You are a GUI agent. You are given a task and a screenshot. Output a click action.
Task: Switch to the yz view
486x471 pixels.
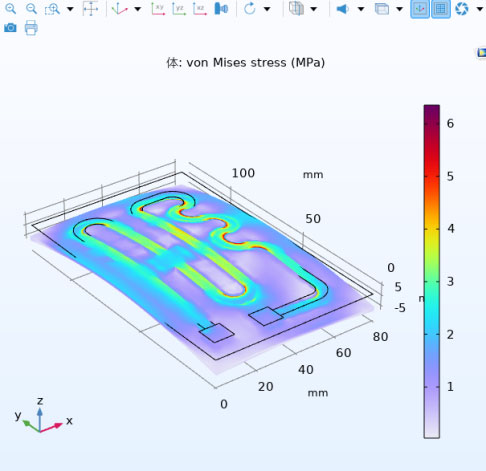pos(179,9)
